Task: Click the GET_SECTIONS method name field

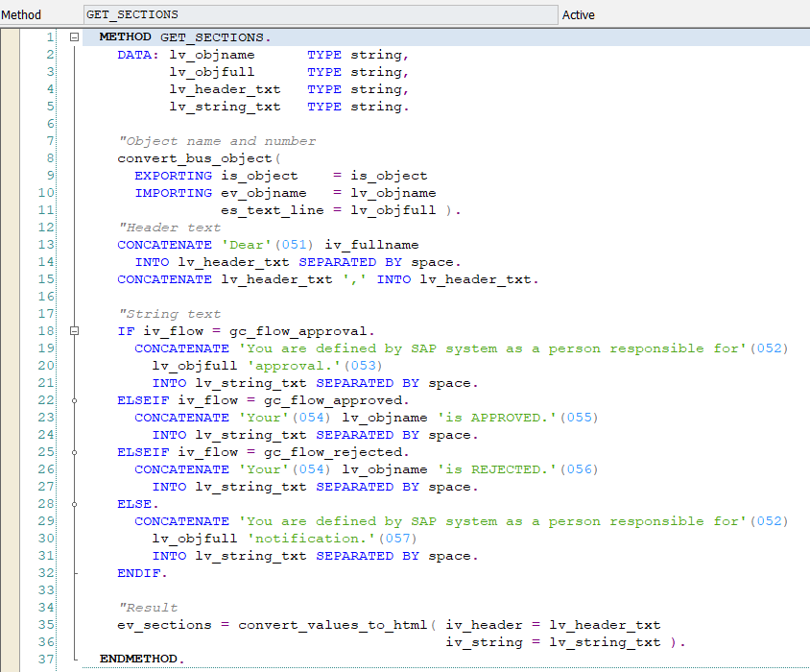Action: coord(319,14)
